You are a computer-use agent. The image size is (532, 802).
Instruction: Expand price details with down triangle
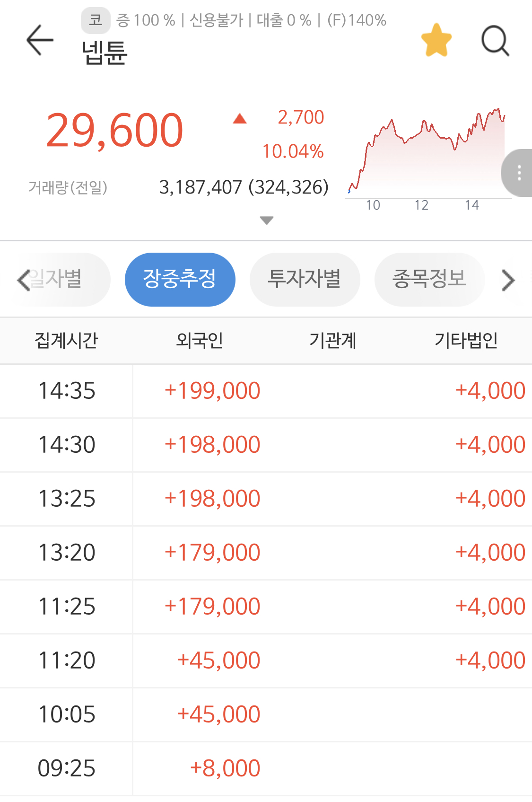pos(267,220)
